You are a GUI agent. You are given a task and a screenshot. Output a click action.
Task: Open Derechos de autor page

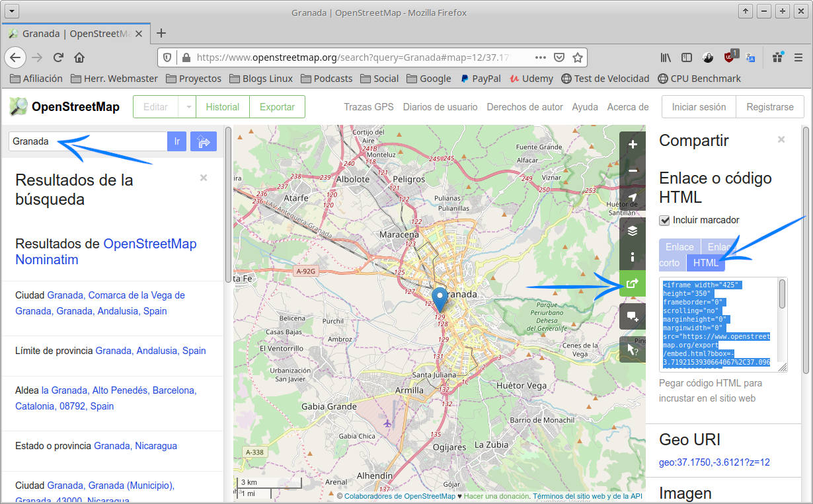525,107
